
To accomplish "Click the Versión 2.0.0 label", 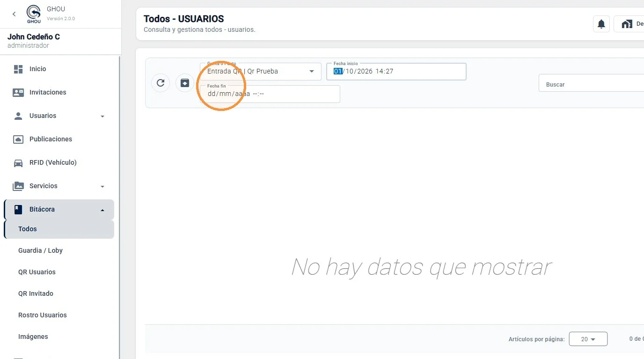I will tap(61, 19).
